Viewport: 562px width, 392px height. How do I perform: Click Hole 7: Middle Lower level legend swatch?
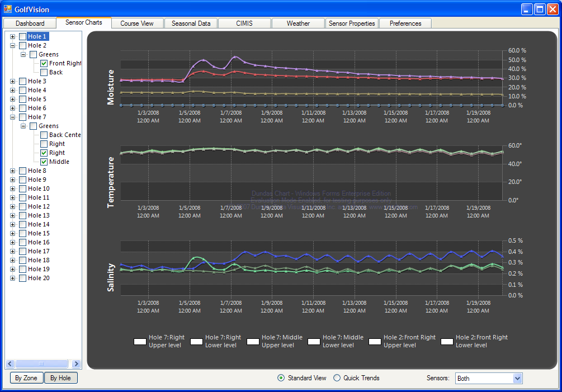pos(314,342)
